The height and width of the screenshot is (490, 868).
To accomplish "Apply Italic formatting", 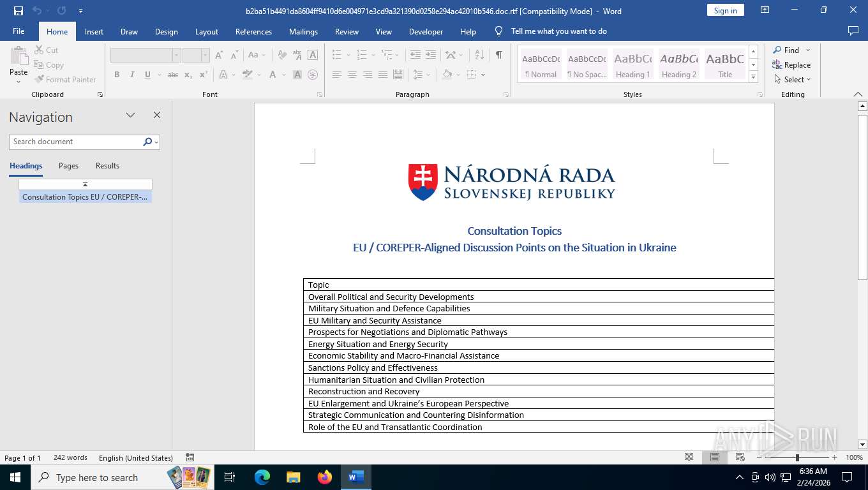I will click(x=132, y=75).
